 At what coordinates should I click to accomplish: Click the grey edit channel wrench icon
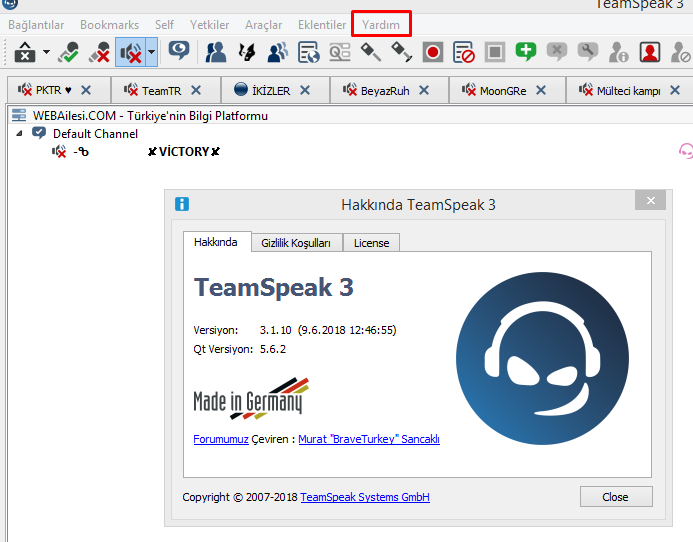pyautogui.click(x=588, y=53)
